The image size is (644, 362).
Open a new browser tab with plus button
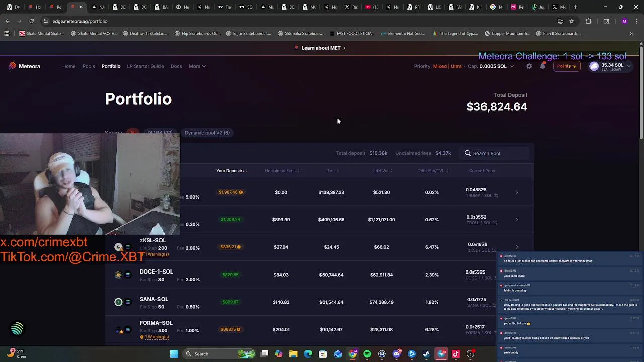coord(576,7)
